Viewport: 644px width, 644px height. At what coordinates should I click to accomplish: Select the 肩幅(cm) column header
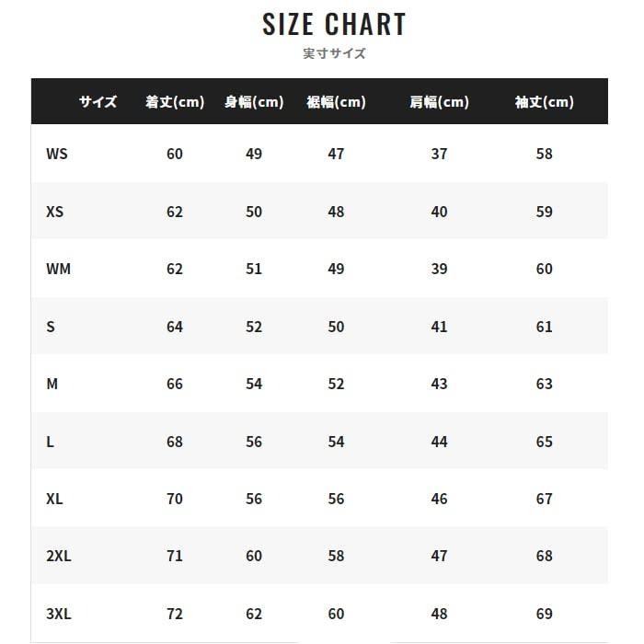(439, 102)
